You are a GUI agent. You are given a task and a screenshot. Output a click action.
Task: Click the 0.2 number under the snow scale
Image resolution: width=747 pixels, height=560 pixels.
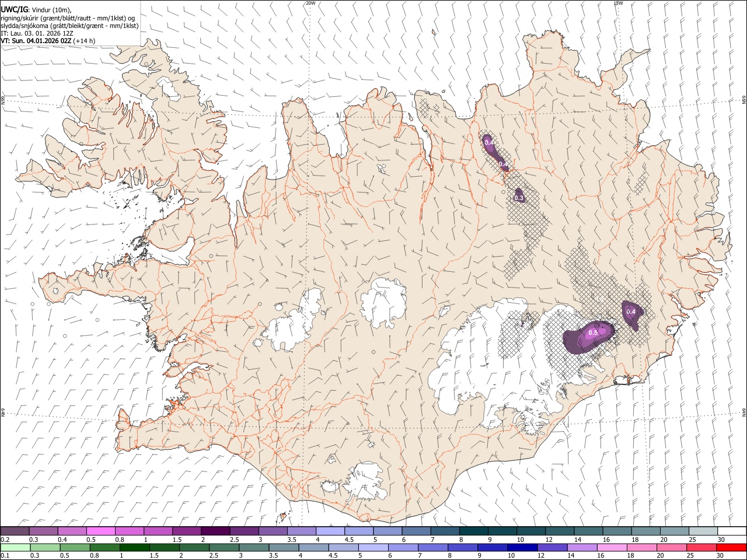click(x=4, y=540)
